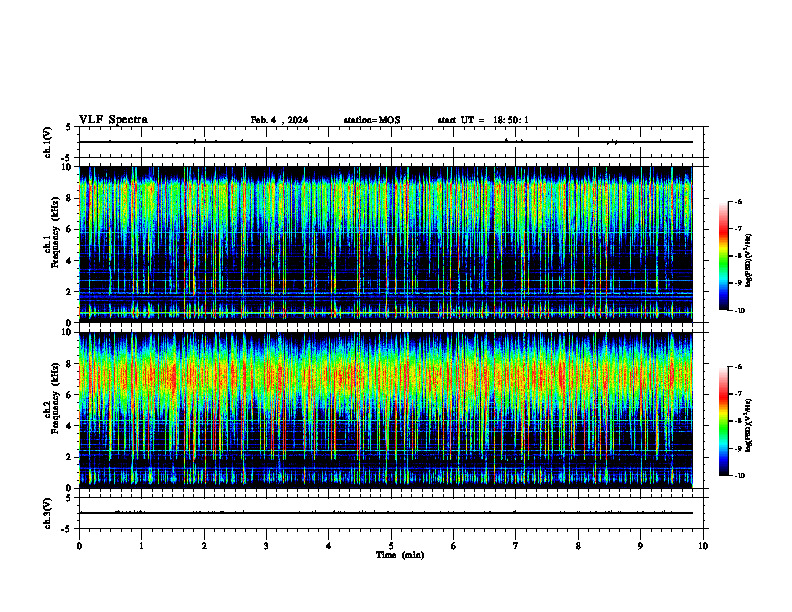
Task: Click the "-10" tick on the ch.1 colorbar
Action: 739,311
